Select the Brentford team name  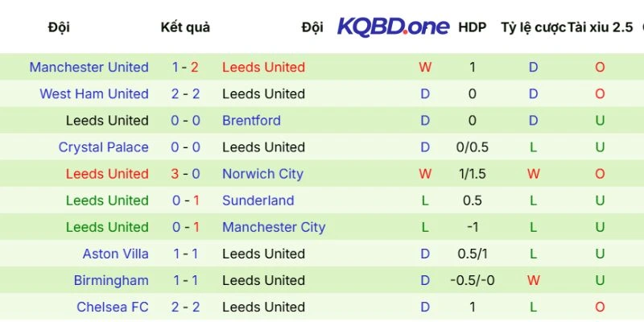click(251, 121)
